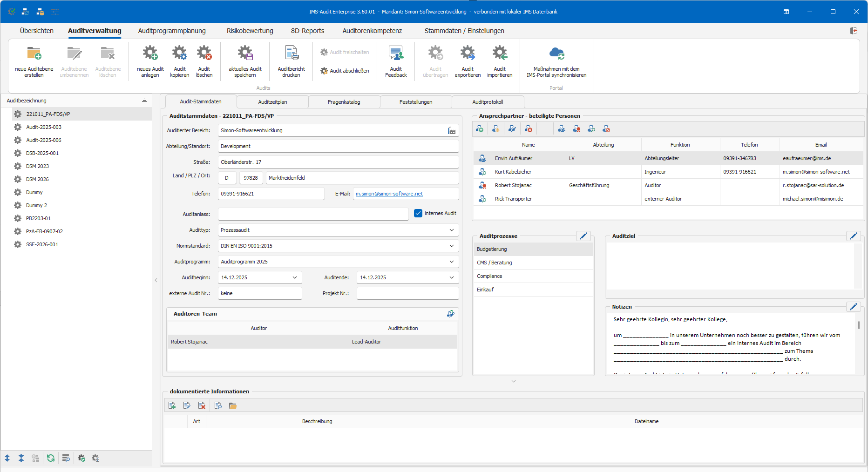Create a new audit level (neue Auditebene erstellen)
Screen dimensions: 868x472
[34, 61]
